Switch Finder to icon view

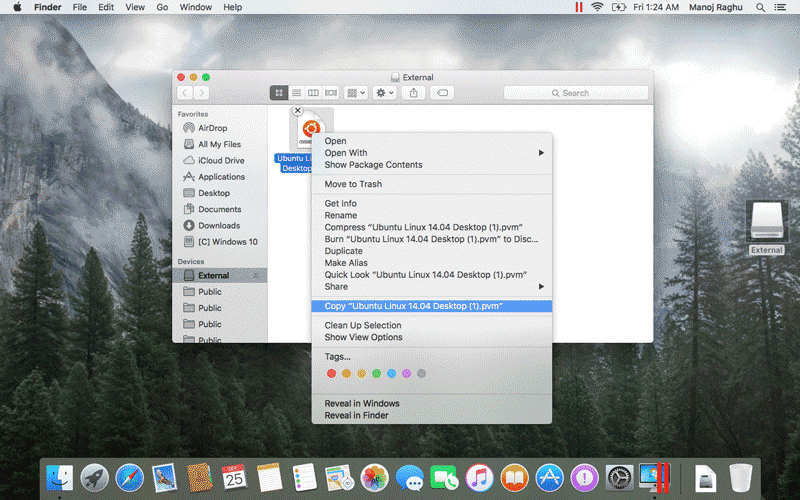(x=279, y=93)
